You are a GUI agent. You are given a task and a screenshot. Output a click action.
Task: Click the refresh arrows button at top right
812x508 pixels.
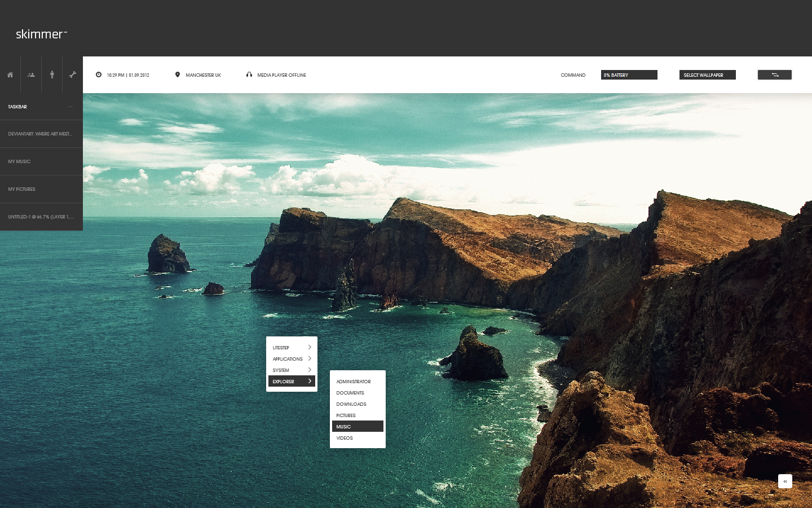[774, 75]
